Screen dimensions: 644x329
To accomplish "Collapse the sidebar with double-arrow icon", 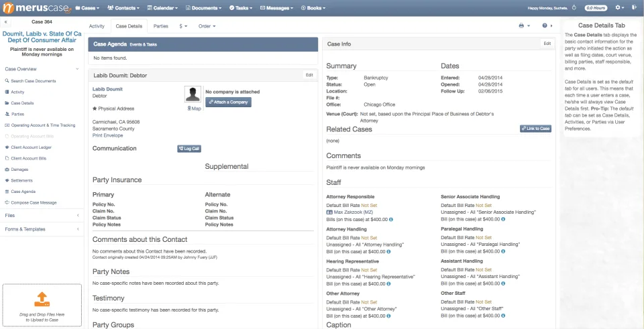I will click(5, 21).
